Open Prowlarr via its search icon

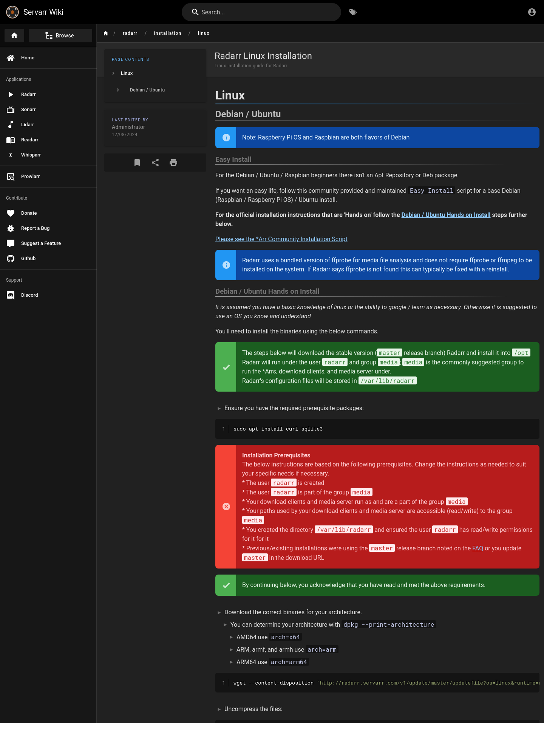[x=11, y=177]
